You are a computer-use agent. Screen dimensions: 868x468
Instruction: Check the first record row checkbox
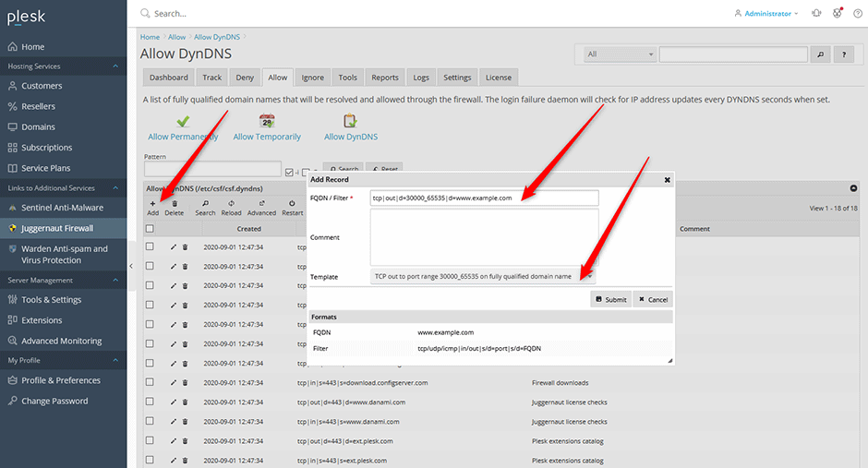tap(150, 246)
